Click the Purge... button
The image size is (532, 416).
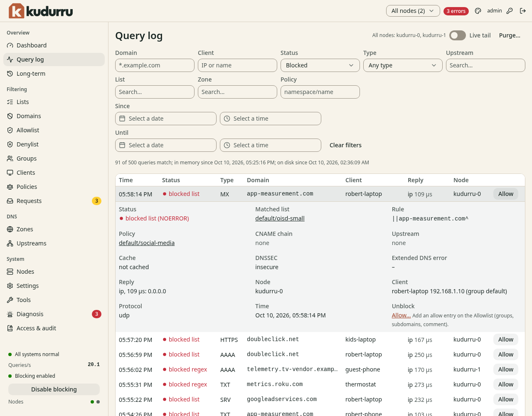tap(510, 35)
